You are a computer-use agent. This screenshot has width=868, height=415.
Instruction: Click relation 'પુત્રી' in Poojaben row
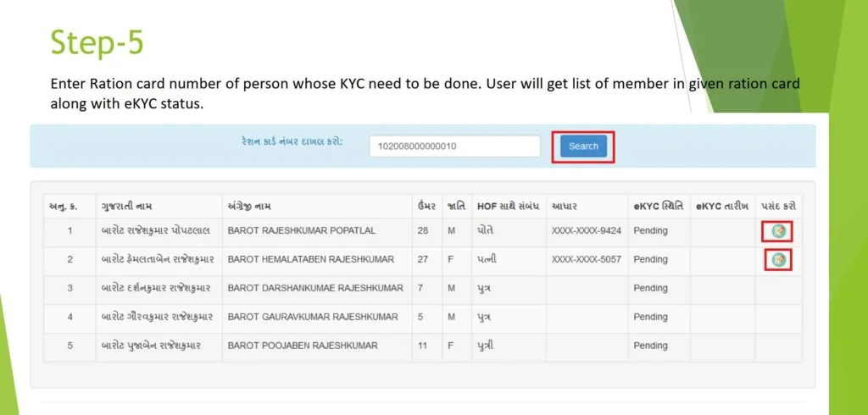[485, 346]
